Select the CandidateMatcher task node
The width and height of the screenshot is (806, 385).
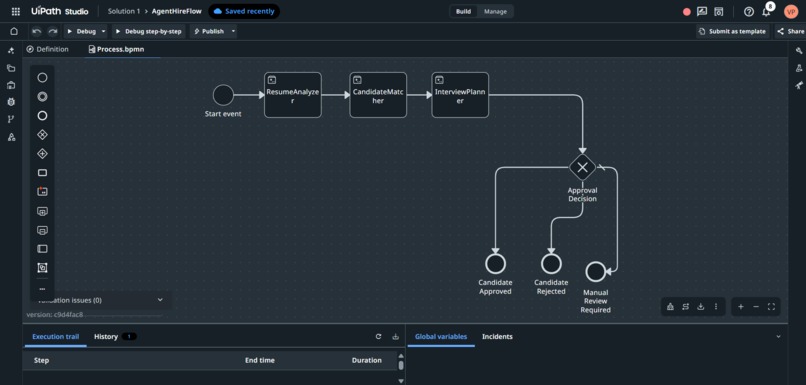coord(378,95)
